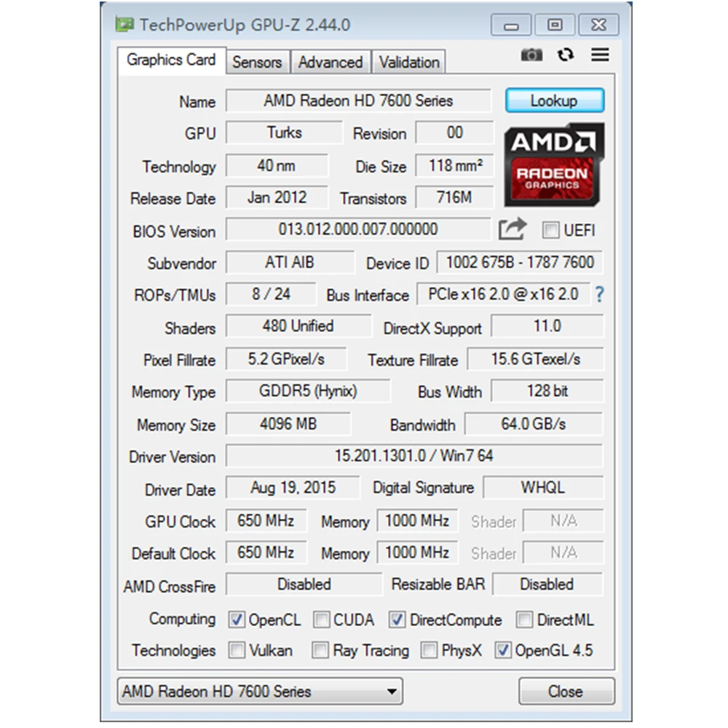Viewport: 728px width, 728px height.
Task: Open the AMD Radeon HD 7600 Series dropdown
Action: [260, 692]
